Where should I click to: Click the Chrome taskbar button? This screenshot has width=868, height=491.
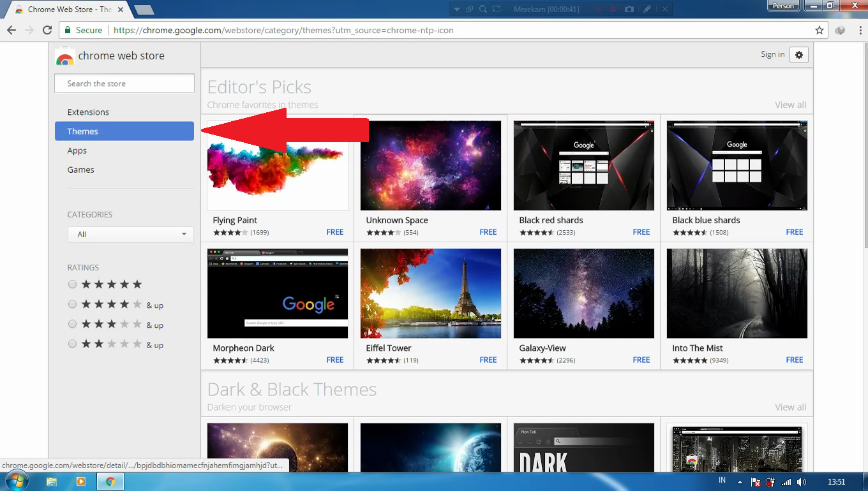coord(110,481)
